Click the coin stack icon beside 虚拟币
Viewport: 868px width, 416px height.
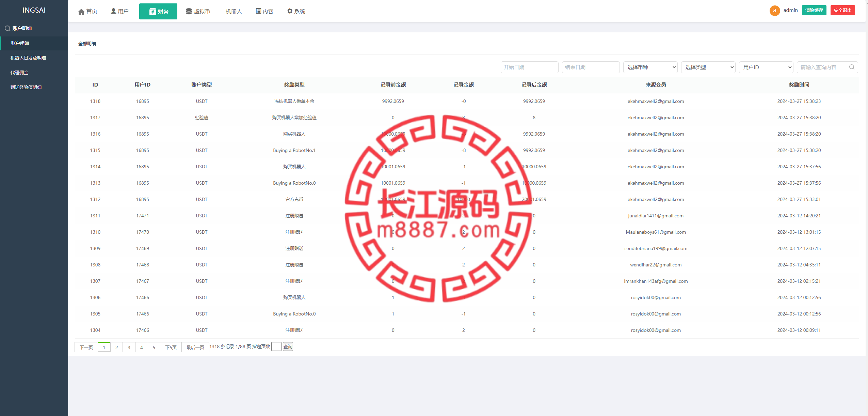(189, 11)
